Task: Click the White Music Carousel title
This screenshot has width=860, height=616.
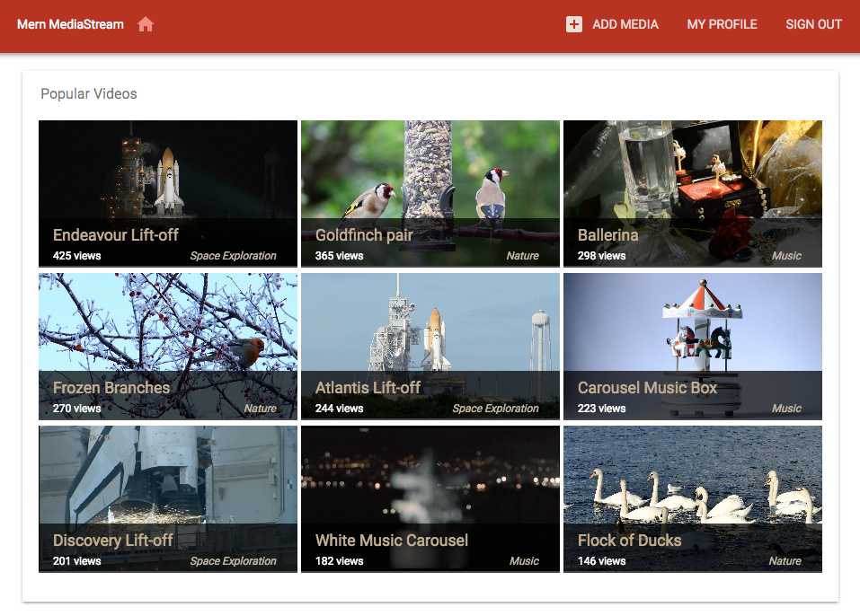Action: pos(392,541)
